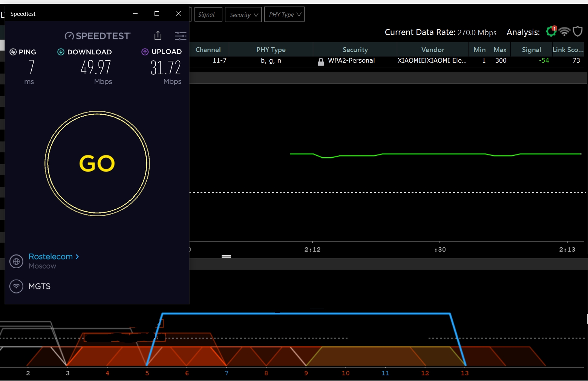Image resolution: width=588 pixels, height=381 pixels.
Task: Click the Wi-Fi signal analysis icon
Action: pos(564,32)
